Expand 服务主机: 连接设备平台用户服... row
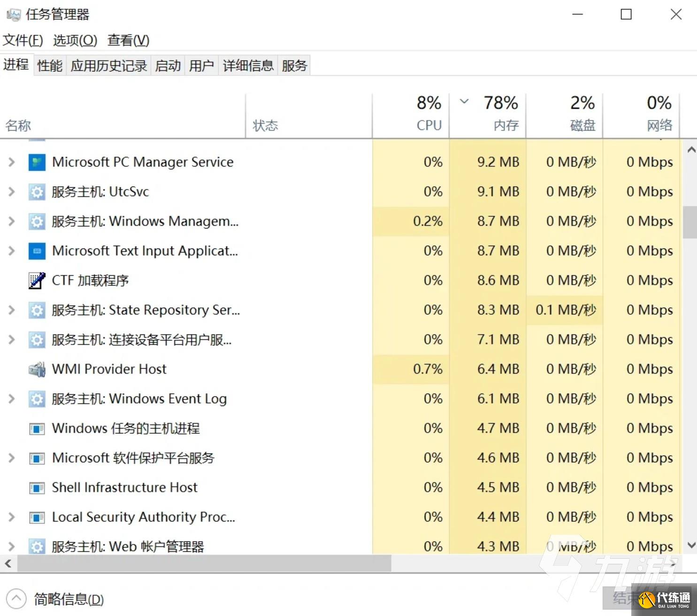Screen dimensions: 697x616 [x=12, y=340]
